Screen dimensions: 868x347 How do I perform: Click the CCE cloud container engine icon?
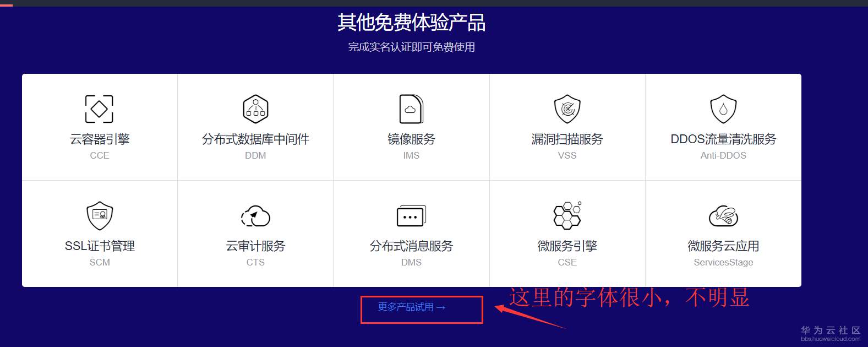pos(99,109)
